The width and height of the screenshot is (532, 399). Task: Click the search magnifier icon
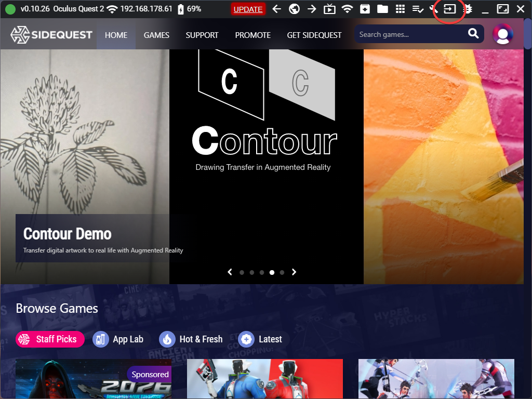pos(473,34)
